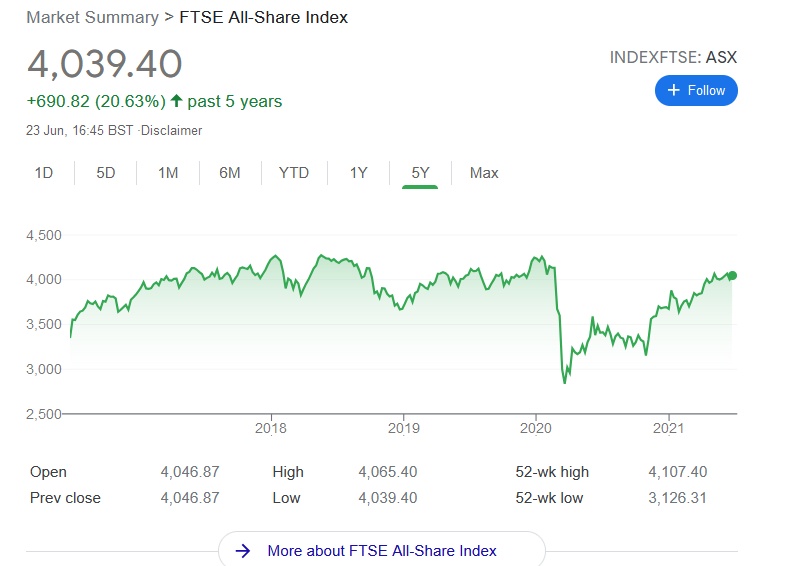Switch chart to the 1D range
785x566 pixels.
pos(44,173)
